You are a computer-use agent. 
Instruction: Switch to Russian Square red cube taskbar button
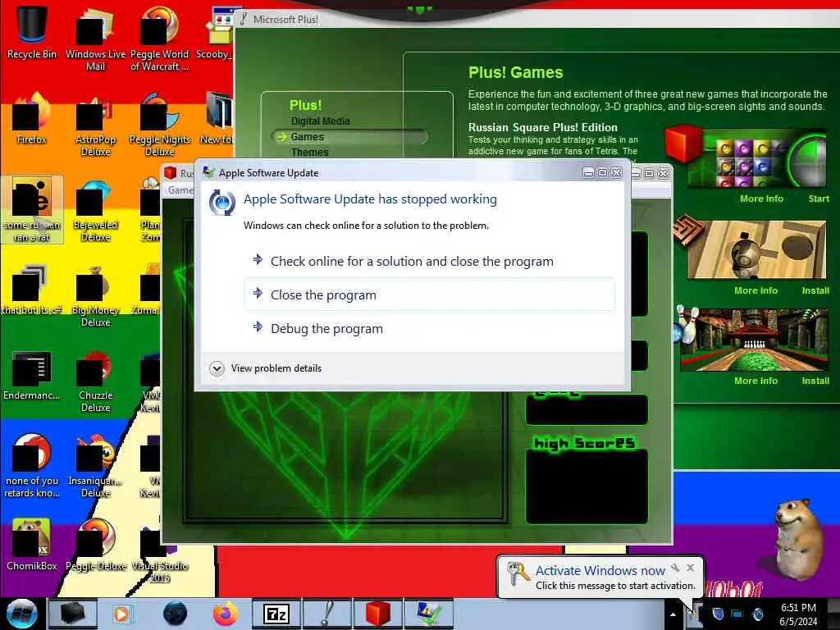click(x=378, y=614)
